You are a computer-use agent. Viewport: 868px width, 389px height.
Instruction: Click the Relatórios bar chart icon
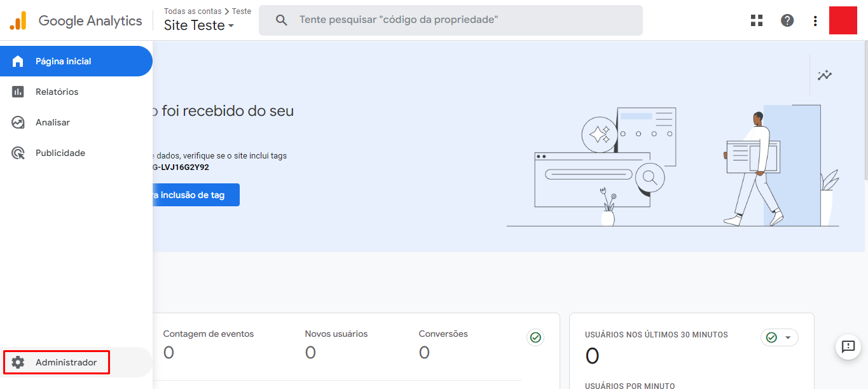click(18, 92)
